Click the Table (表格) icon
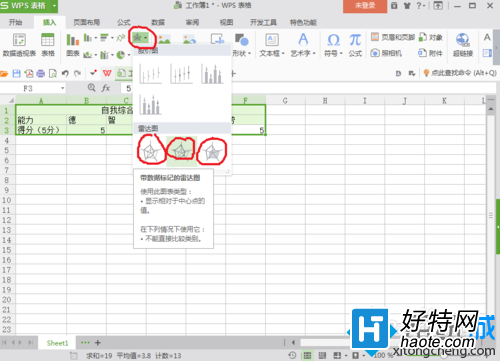The height and width of the screenshot is (361, 500). tap(48, 40)
